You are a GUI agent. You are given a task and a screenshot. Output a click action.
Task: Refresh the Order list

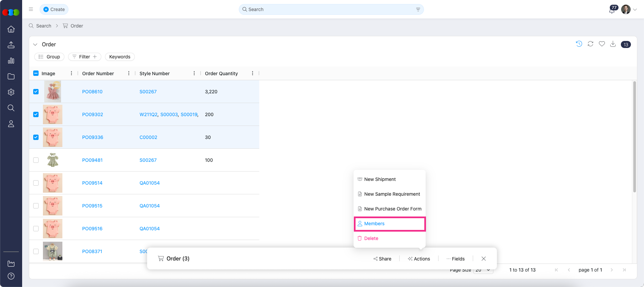(x=590, y=44)
